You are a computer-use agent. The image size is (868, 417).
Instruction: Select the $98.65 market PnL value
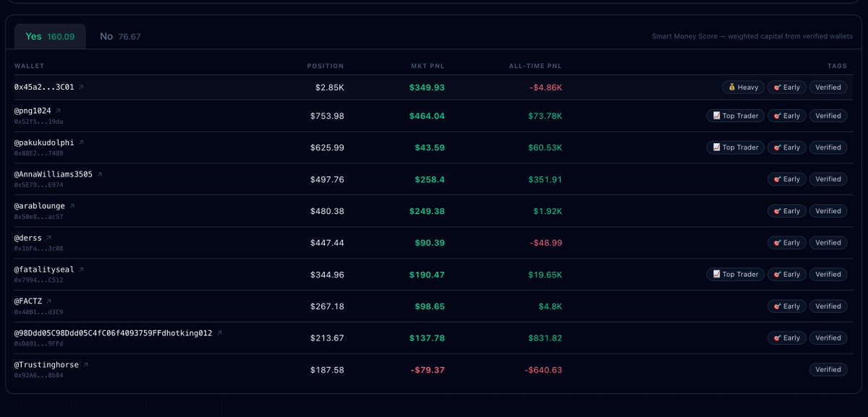[429, 306]
